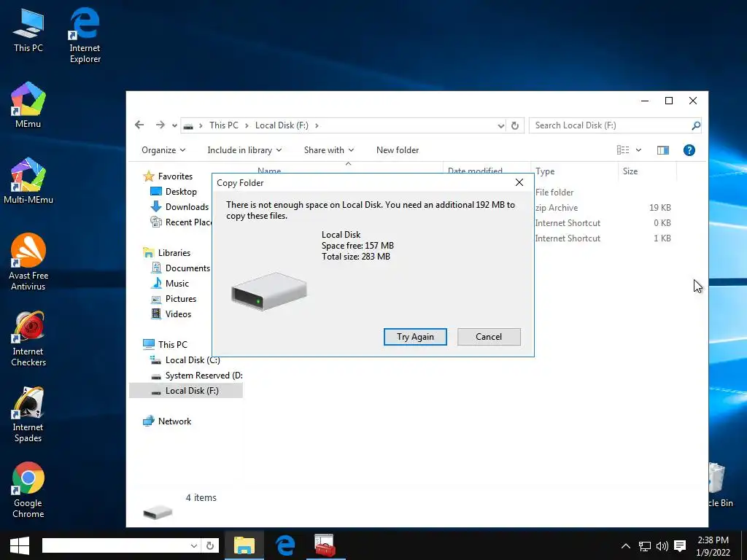This screenshot has width=747, height=560.
Task: Expand breadcrumb arrow after Local Disk (F:)
Action: click(317, 125)
